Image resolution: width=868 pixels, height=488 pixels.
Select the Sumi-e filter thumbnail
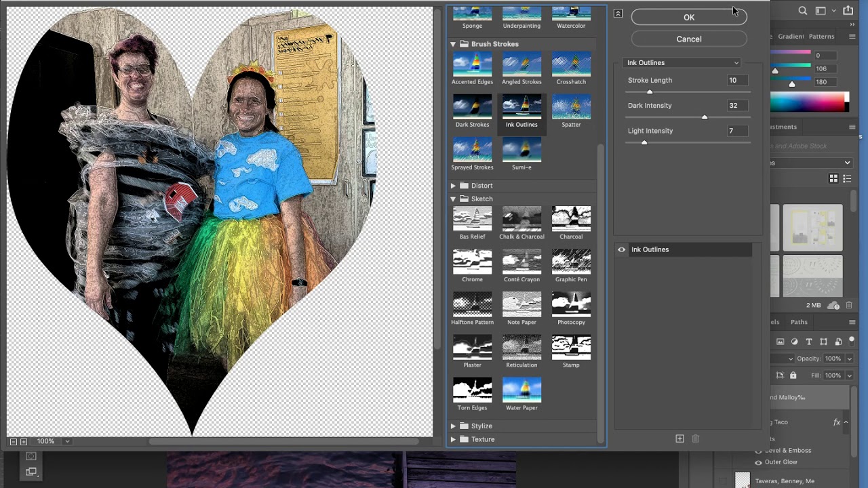tap(522, 150)
